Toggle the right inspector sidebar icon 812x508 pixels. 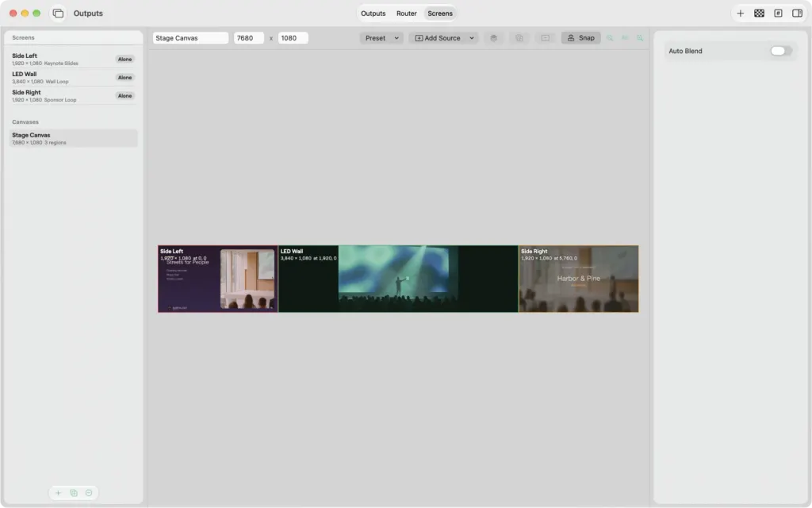coord(797,13)
